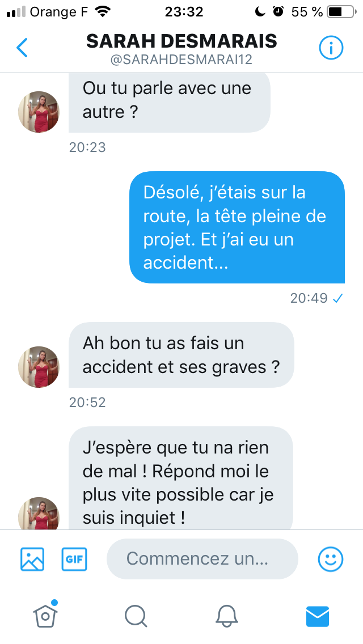The height and width of the screenshot is (644, 363).
Task: Attach a photo using the image icon
Action: [x=32, y=559]
